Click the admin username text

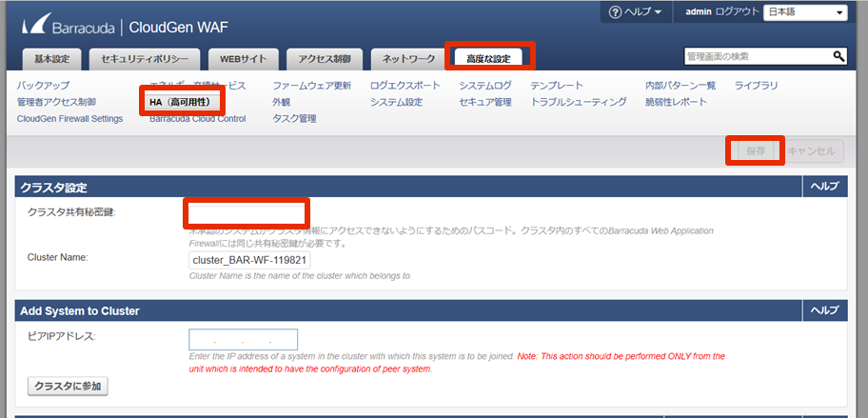pos(698,12)
